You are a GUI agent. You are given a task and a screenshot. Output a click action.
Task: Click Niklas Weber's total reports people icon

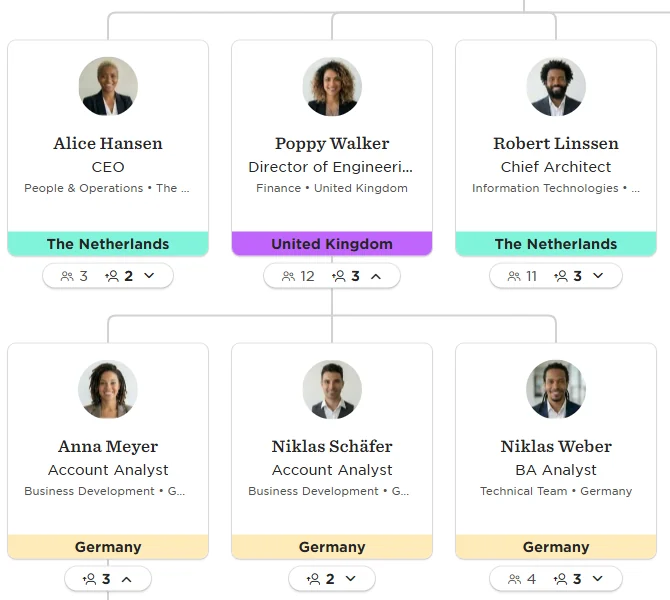514,579
